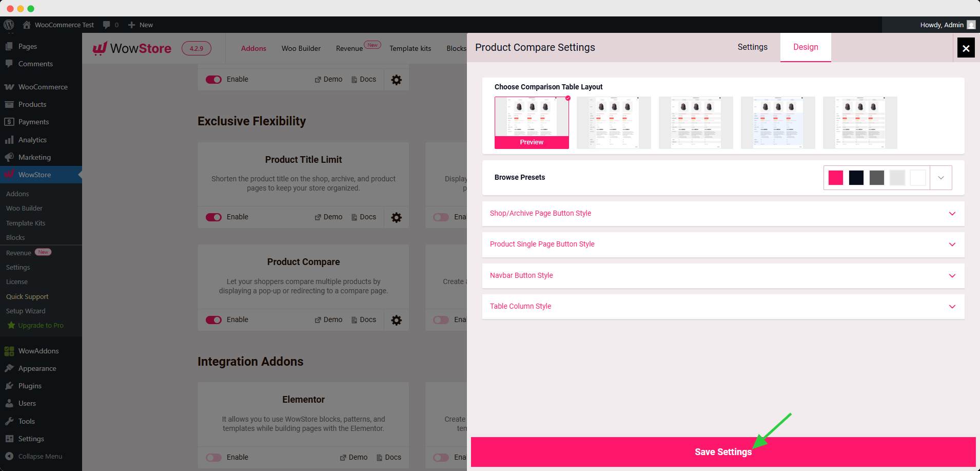The image size is (980, 471).
Task: Click the Analytics bar chart icon
Action: (9, 140)
